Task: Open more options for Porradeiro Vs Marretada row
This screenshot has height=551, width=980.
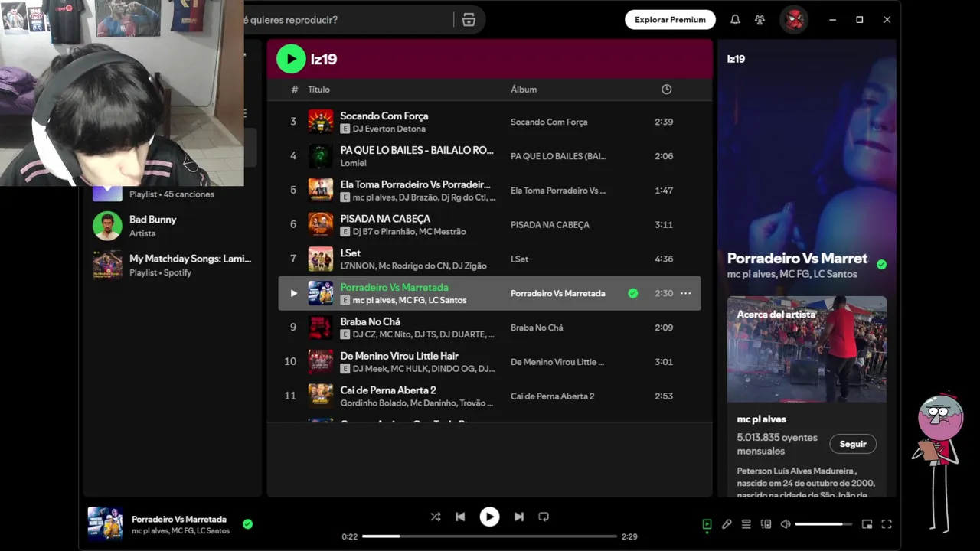Action: point(685,293)
